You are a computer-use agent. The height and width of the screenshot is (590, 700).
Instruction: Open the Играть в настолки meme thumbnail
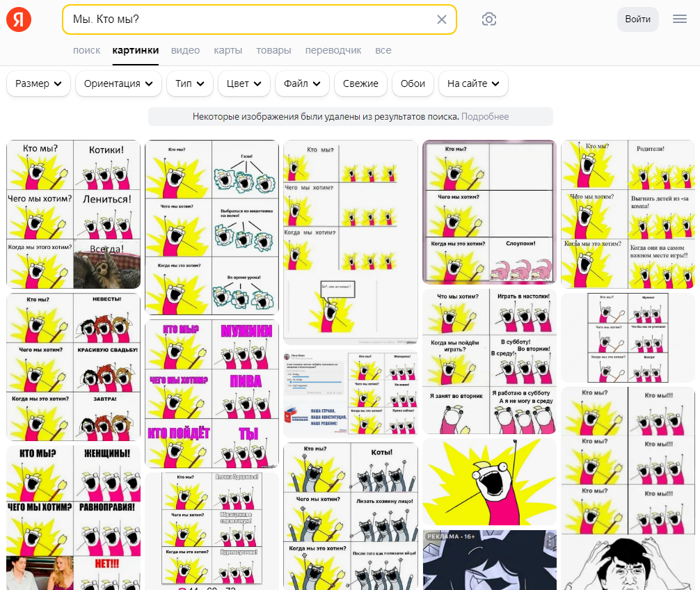point(489,362)
